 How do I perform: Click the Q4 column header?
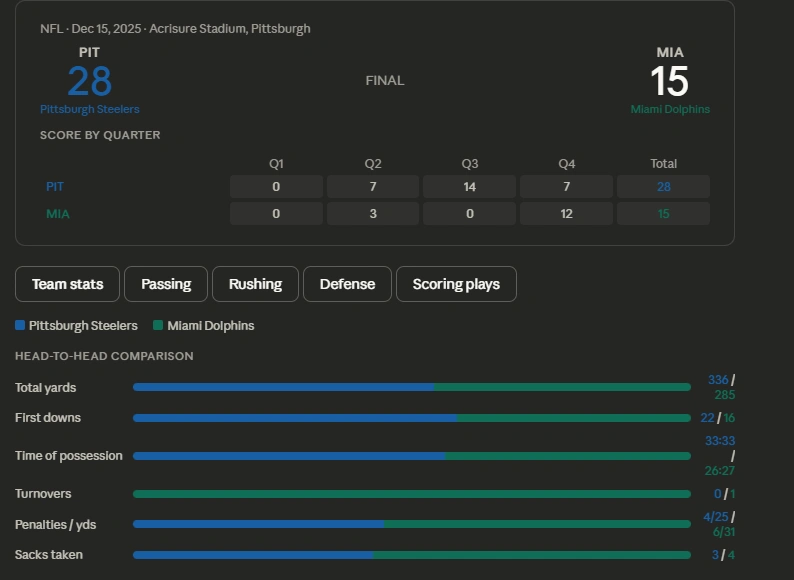coord(566,164)
